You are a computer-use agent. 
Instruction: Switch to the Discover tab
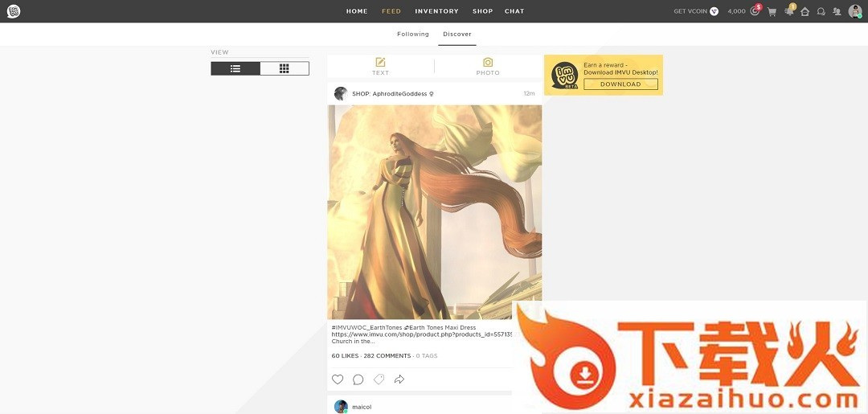pyautogui.click(x=457, y=35)
